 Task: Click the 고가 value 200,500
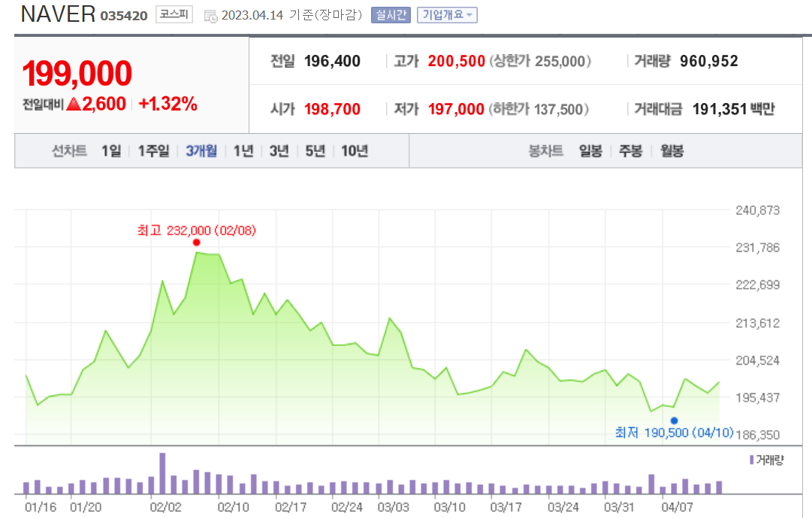click(x=456, y=61)
